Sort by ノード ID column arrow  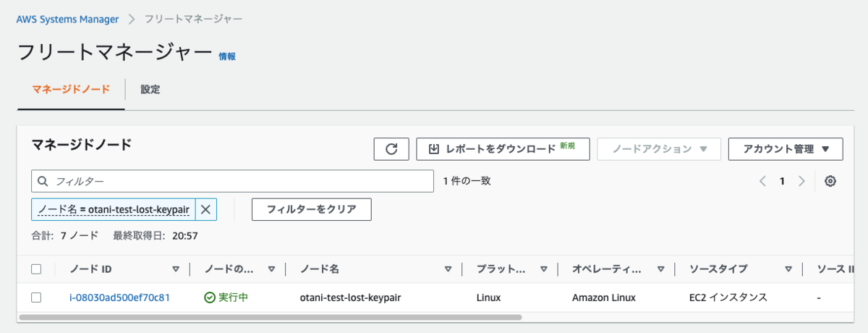click(176, 269)
